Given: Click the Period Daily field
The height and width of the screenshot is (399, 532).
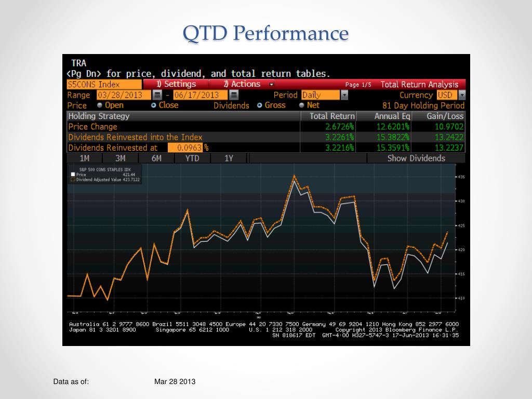Looking at the screenshot, I should (320, 95).
